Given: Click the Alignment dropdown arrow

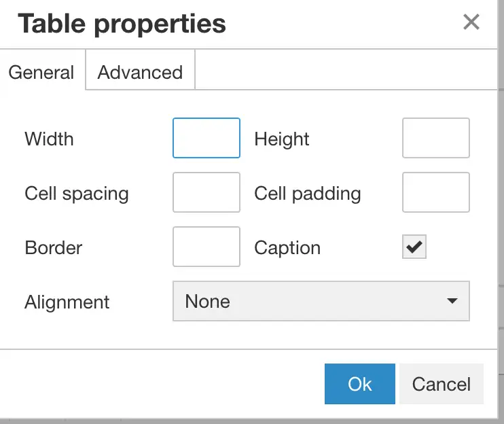Looking at the screenshot, I should point(452,301).
